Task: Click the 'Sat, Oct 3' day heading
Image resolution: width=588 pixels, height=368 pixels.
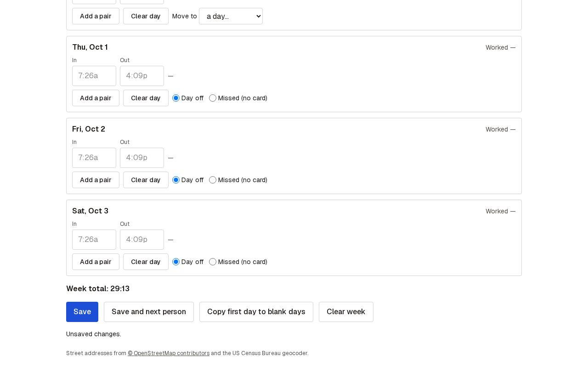Action: click(90, 211)
